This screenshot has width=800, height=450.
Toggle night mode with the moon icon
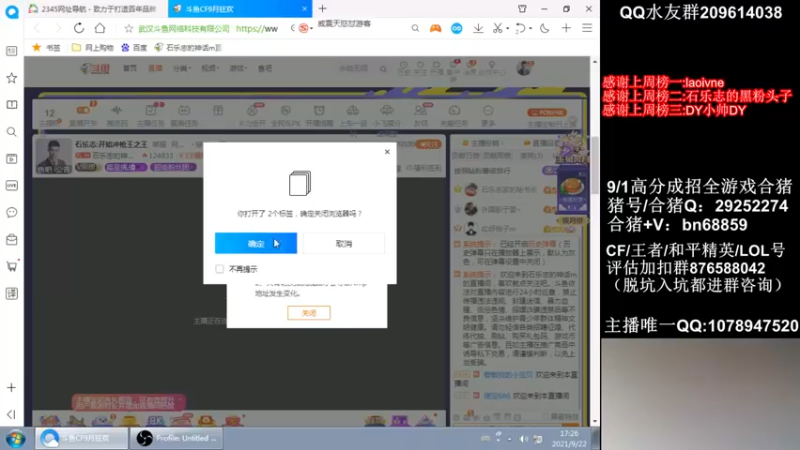[545, 29]
